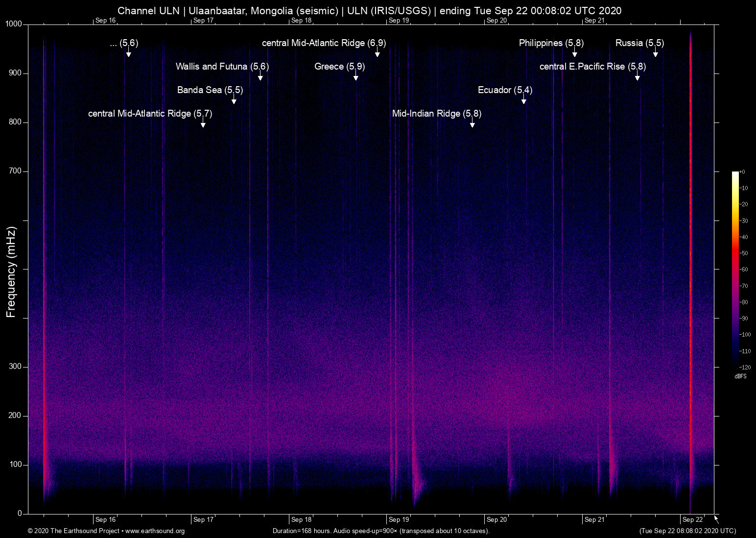Select the "Greece (5.9)" event label

point(340,67)
